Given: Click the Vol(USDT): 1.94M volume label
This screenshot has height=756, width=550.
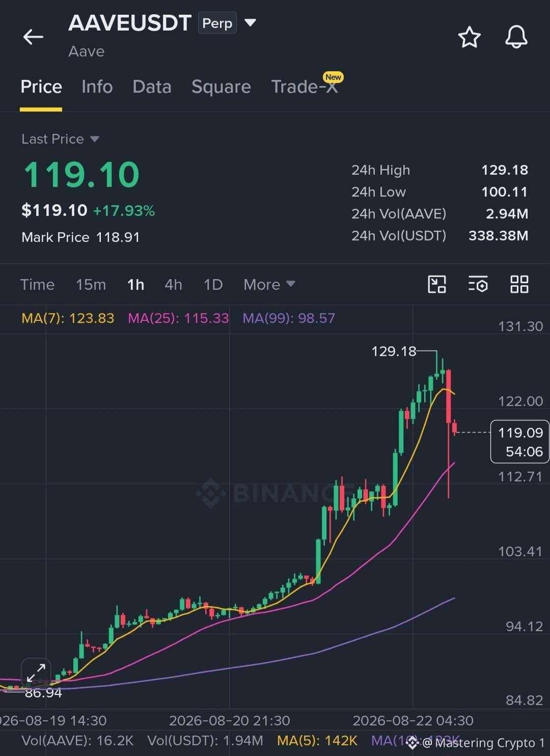Looking at the screenshot, I should click(x=205, y=741).
